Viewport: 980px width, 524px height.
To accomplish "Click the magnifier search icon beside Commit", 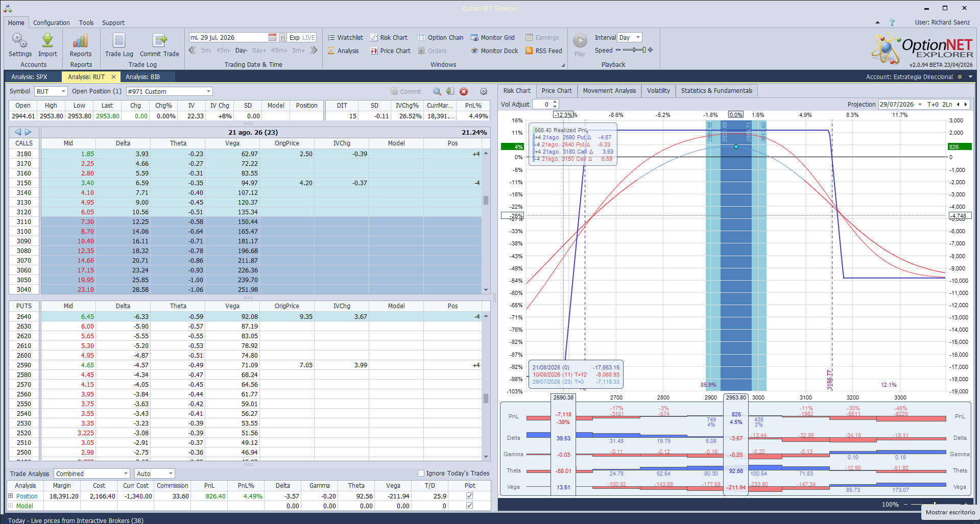I will [437, 91].
